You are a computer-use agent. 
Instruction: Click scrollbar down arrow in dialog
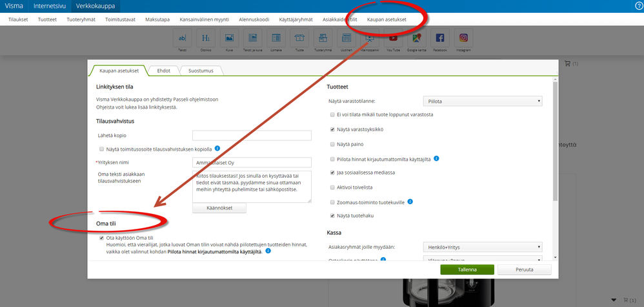coord(556,257)
